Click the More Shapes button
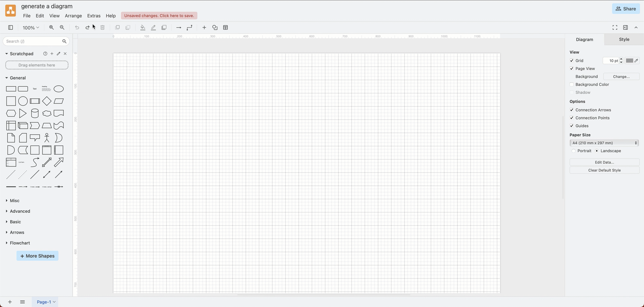The height and width of the screenshot is (307, 644). click(37, 256)
